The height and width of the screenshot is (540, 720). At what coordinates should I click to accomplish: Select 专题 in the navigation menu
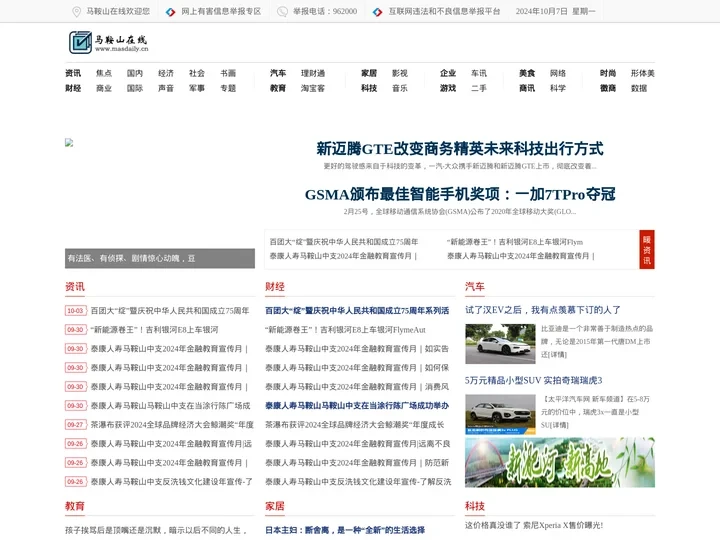pyautogui.click(x=228, y=88)
